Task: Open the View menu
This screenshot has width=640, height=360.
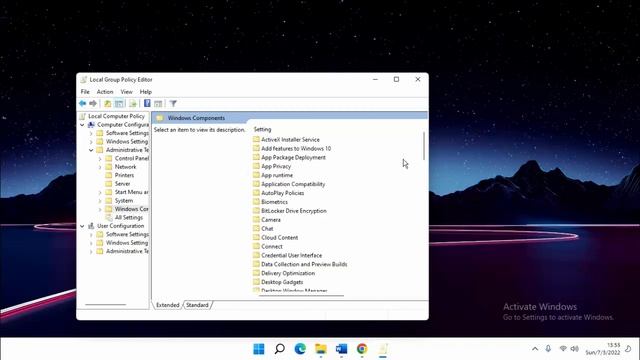Action: point(126,92)
